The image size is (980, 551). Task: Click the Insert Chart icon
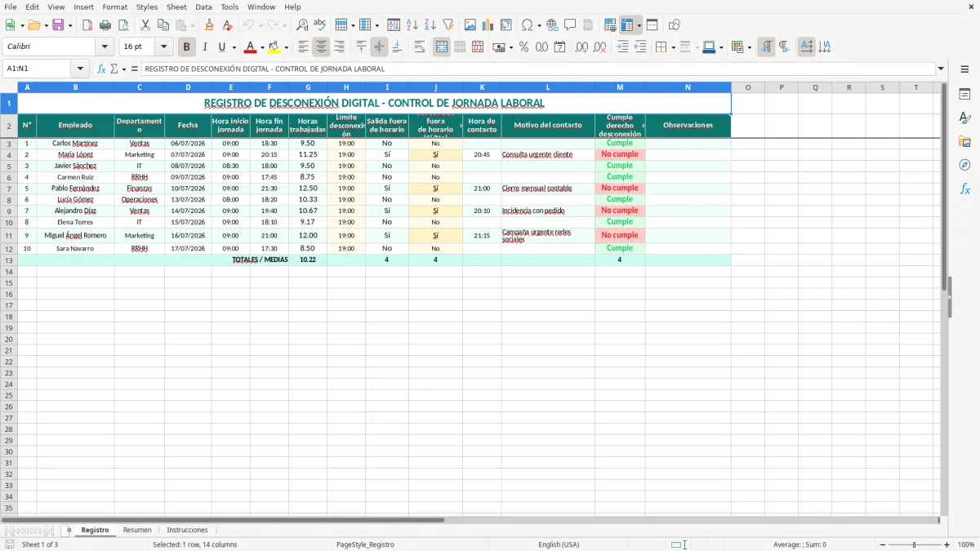pos(488,25)
